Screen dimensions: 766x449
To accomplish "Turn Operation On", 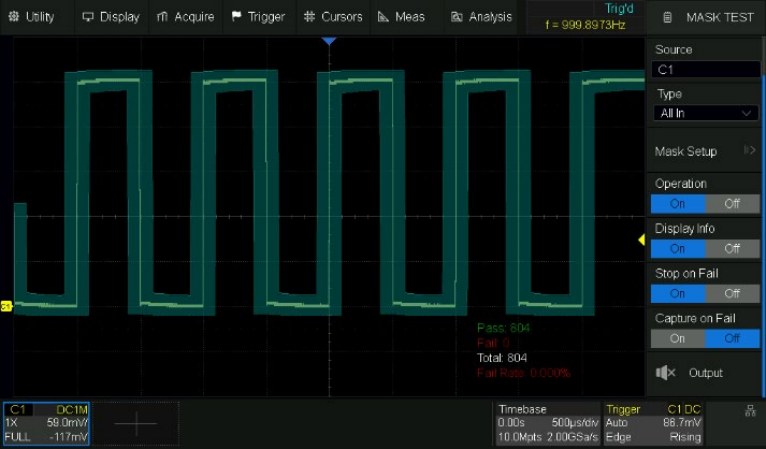I will pos(678,204).
